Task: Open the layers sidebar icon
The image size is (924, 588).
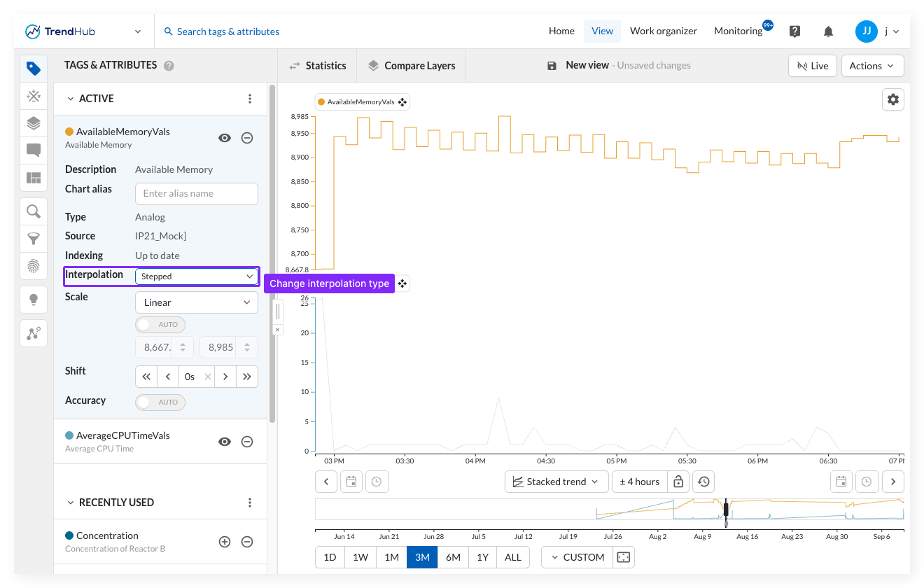Action: (x=33, y=123)
